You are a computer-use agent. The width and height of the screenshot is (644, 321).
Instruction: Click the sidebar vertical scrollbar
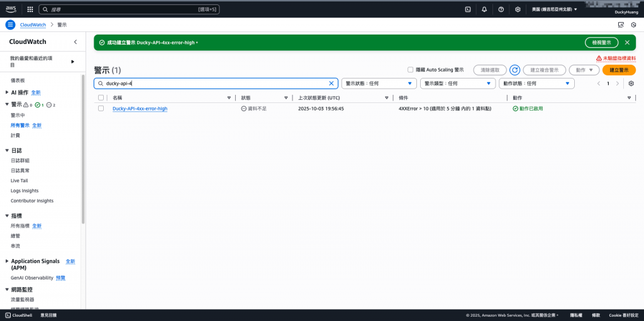coord(84,149)
